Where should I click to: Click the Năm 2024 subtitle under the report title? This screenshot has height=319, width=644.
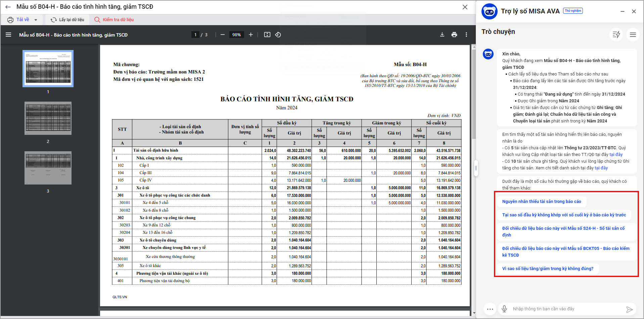click(287, 108)
